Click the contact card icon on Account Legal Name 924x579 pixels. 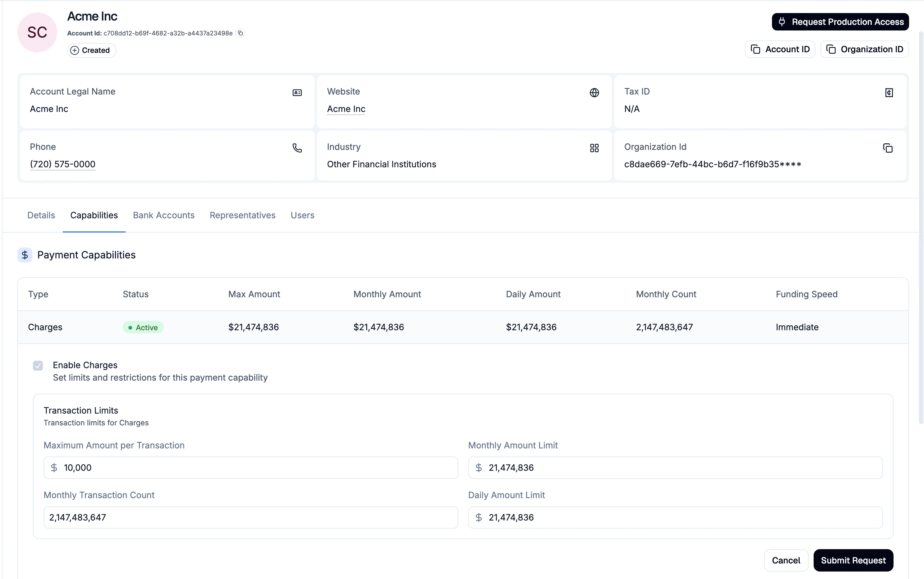(298, 92)
